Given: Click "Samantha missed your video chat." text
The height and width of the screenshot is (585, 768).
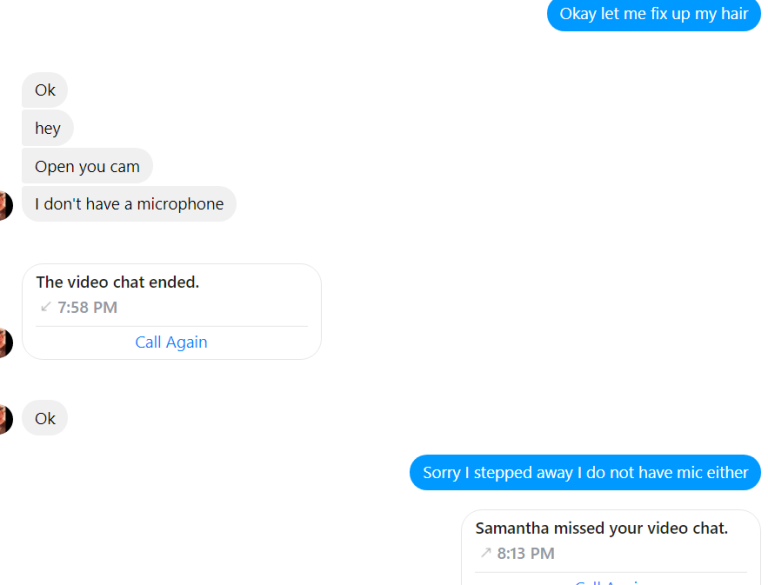Looking at the screenshot, I should (601, 528).
